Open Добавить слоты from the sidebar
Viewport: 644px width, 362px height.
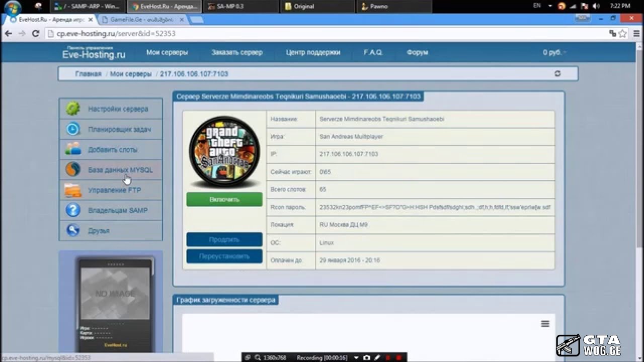pyautogui.click(x=112, y=150)
